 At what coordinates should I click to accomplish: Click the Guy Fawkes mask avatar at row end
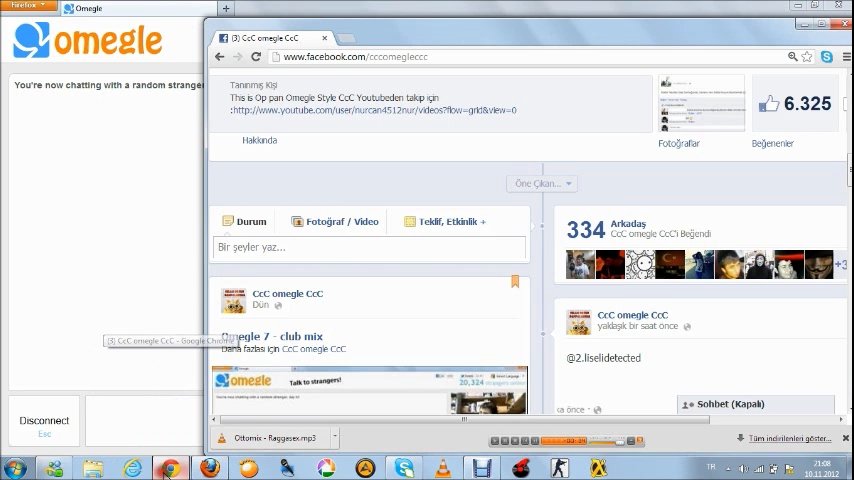[819, 264]
